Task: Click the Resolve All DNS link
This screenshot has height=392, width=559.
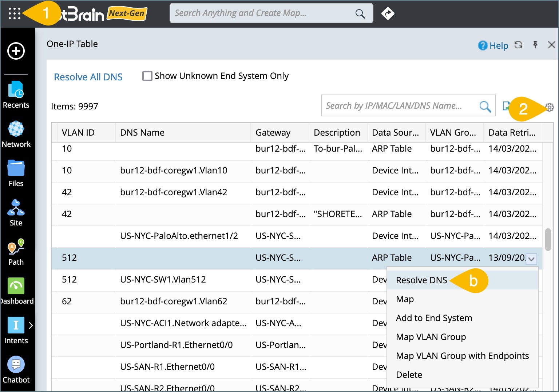Action: pyautogui.click(x=88, y=77)
